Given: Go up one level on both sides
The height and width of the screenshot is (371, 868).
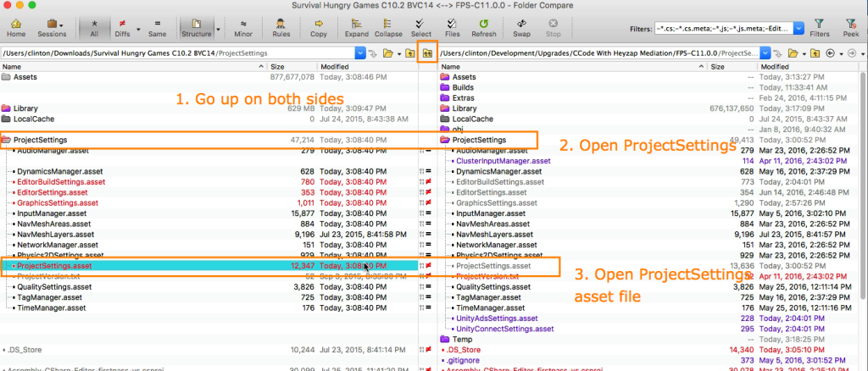Looking at the screenshot, I should (427, 53).
